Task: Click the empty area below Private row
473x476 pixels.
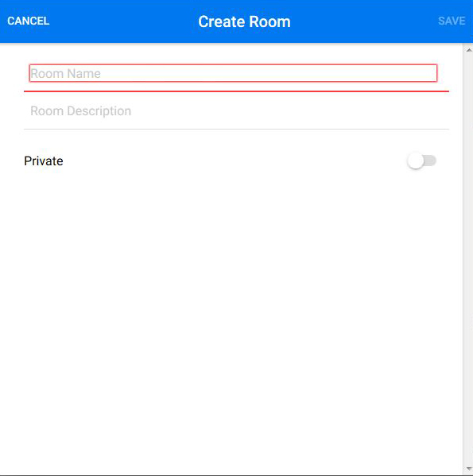Action: pos(231,319)
